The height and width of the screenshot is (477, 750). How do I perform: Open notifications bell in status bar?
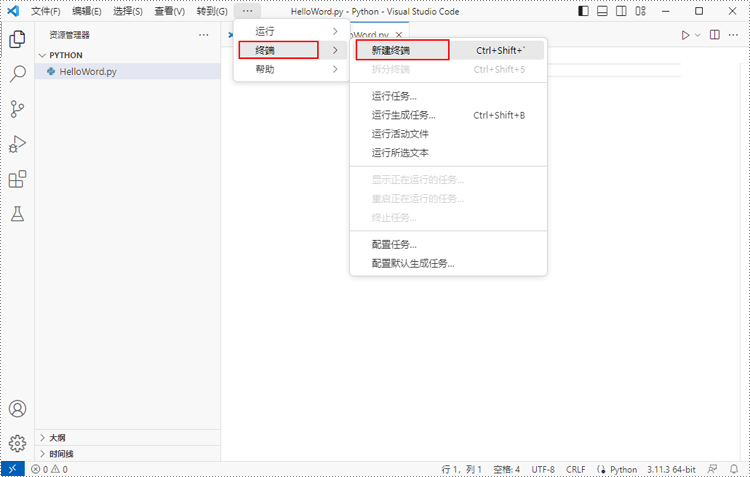(734, 469)
